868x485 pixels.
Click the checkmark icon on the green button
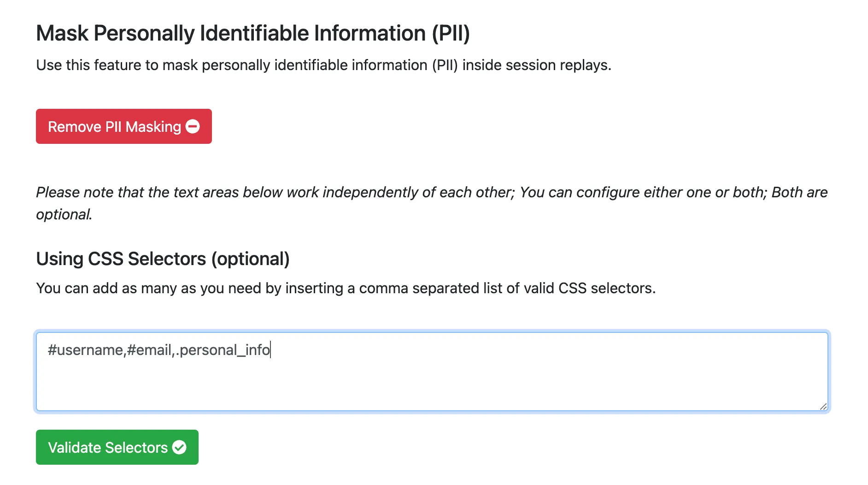click(179, 447)
